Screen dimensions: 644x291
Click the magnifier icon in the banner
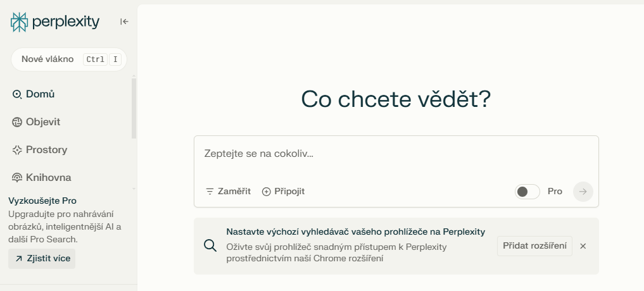210,246
